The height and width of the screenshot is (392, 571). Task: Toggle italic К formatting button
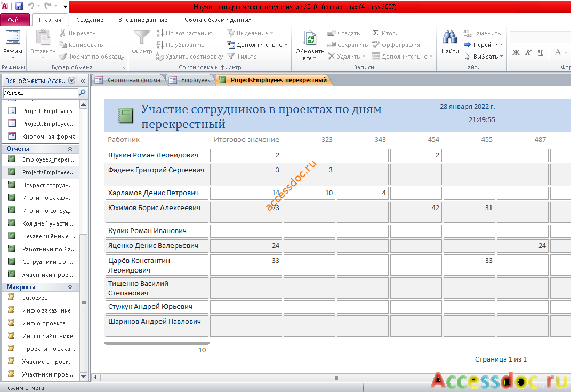coord(528,52)
